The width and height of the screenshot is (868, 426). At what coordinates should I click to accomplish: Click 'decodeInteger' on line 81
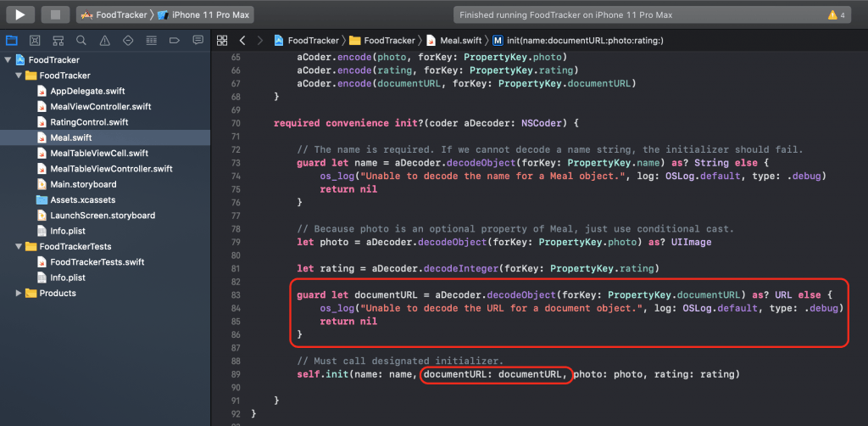460,269
